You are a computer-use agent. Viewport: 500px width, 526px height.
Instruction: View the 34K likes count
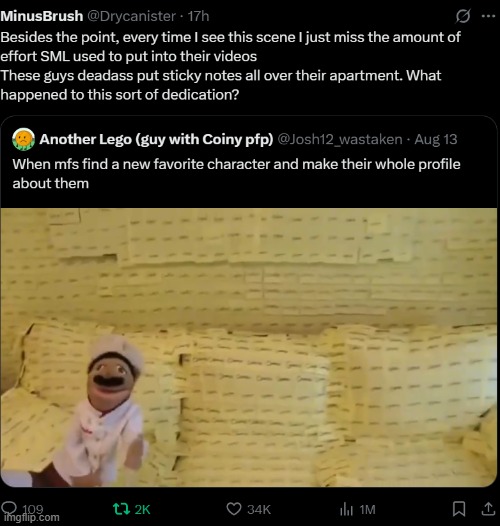click(x=259, y=510)
